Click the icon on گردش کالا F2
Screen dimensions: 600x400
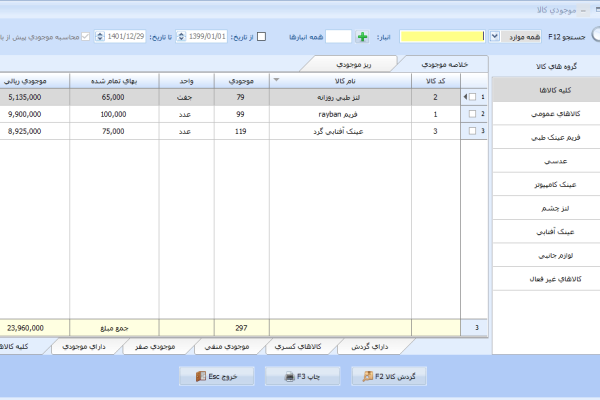tap(368, 376)
